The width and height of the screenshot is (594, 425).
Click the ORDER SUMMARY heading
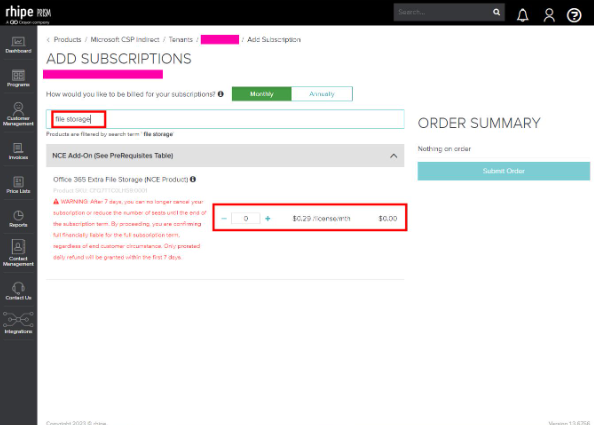(479, 123)
